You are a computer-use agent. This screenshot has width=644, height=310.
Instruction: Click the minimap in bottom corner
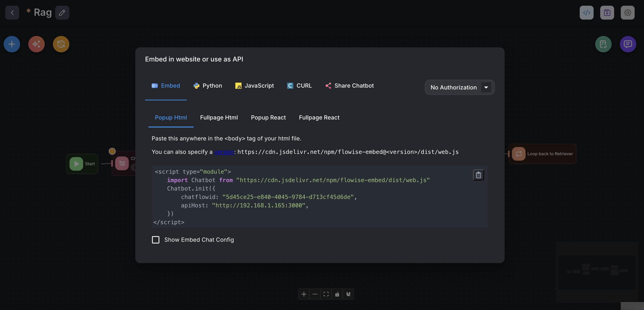point(597,272)
